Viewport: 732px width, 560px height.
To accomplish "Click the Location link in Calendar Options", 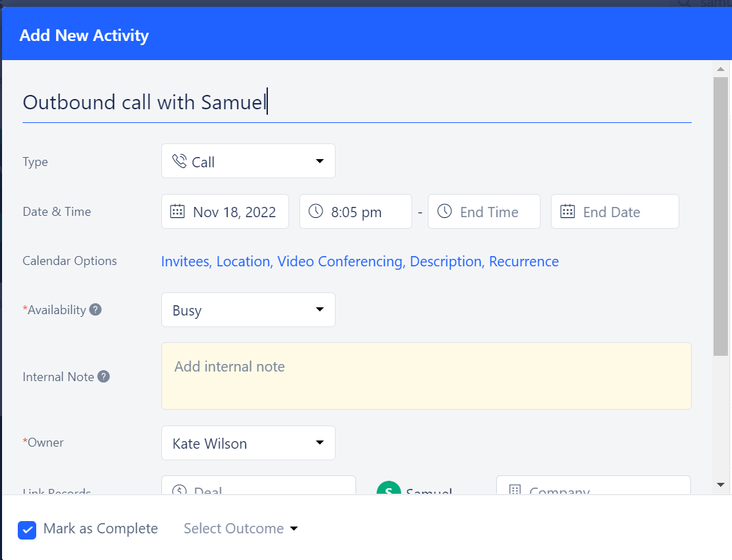I will coord(242,261).
